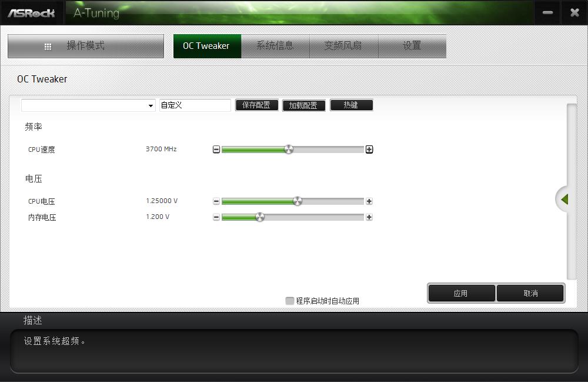The width and height of the screenshot is (588, 382).
Task: Switch to 变频风扇 tab
Action: [344, 46]
